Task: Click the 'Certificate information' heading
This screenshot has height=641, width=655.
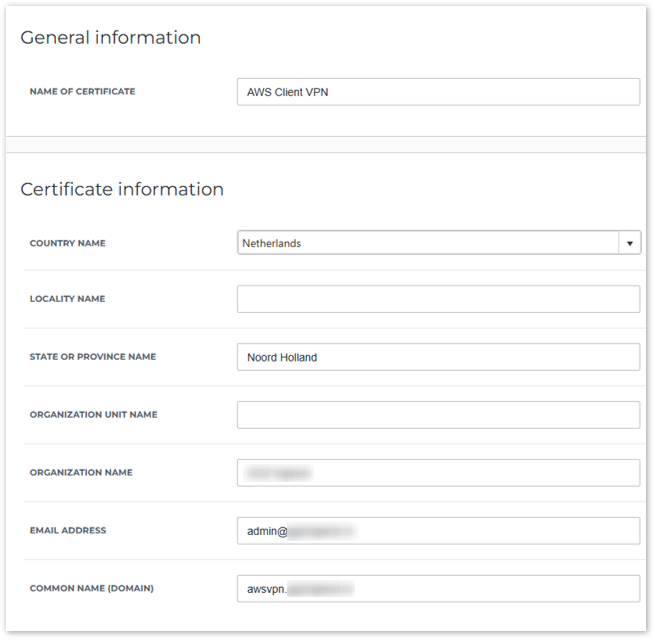Action: (122, 189)
